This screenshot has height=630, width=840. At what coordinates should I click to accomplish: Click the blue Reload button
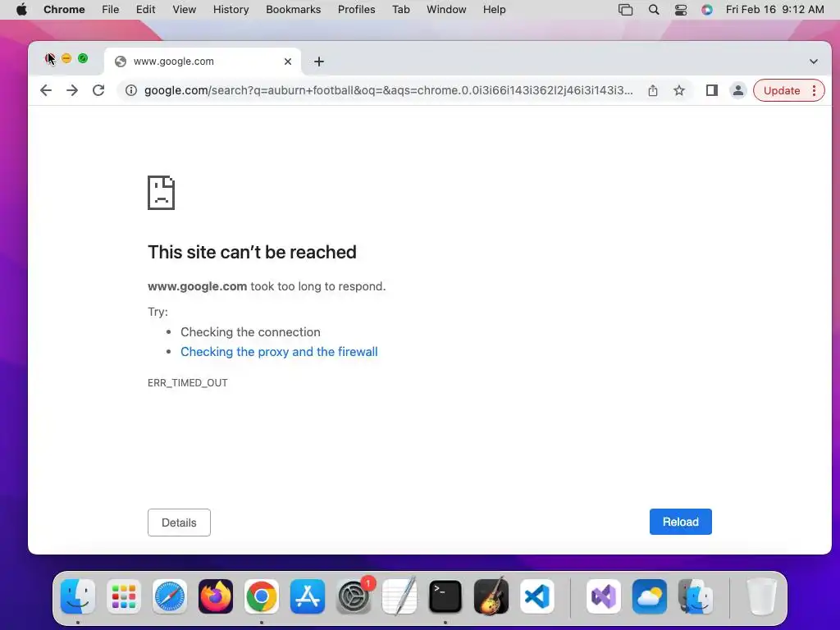click(680, 522)
